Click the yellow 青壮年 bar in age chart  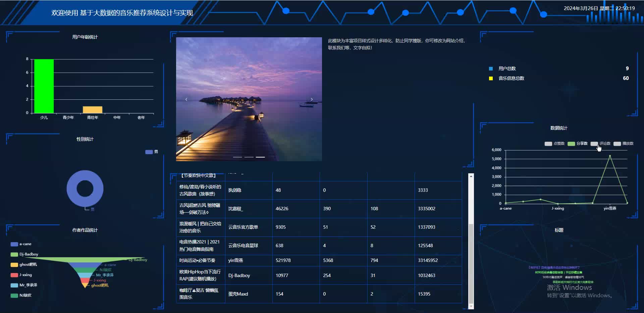pyautogui.click(x=93, y=110)
